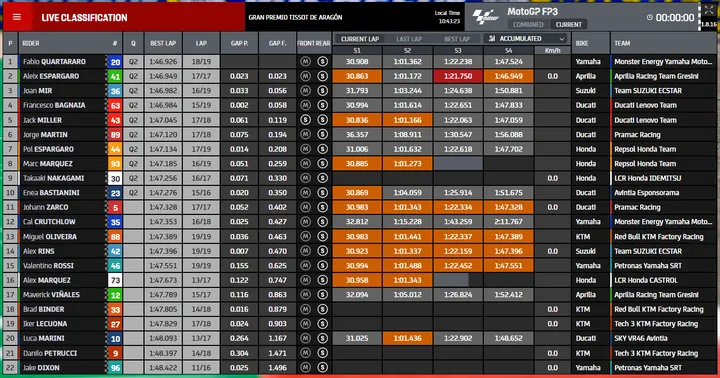
Task: Click Jack Miller's S1 time 30.836
Action: tap(357, 120)
